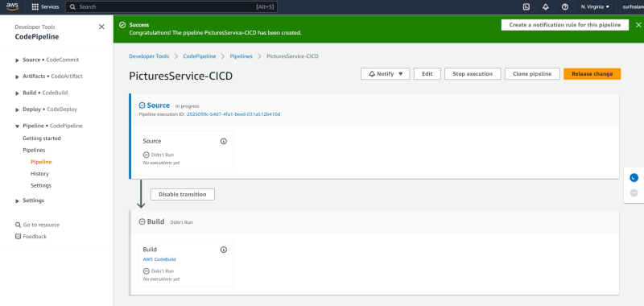Open pipeline Settings sub-item in the sidebar
The image size is (644, 306).
(41, 186)
